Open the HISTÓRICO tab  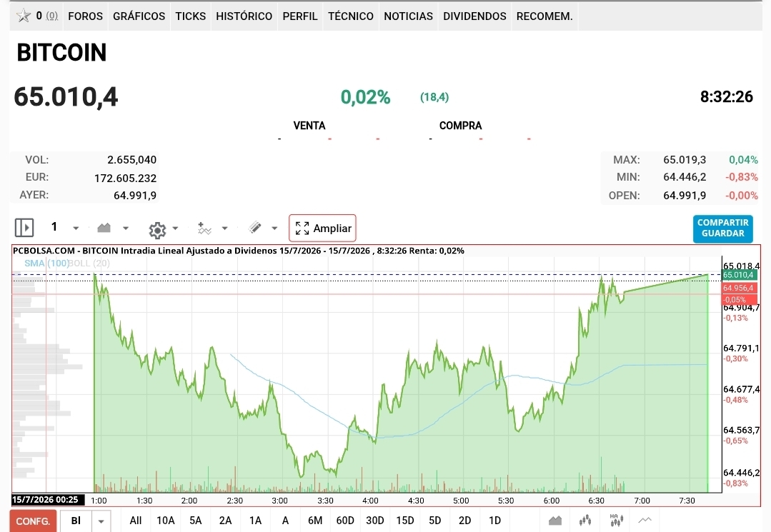(244, 16)
